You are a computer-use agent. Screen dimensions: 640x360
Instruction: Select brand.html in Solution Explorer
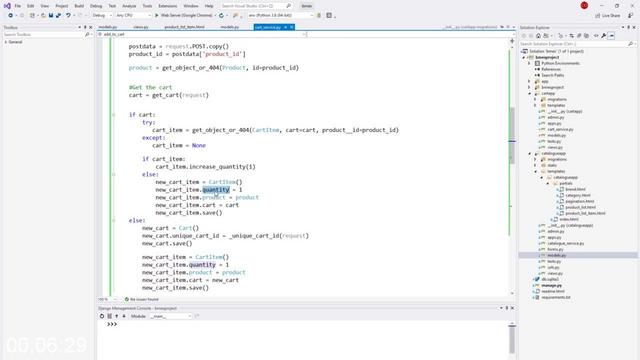(575, 189)
